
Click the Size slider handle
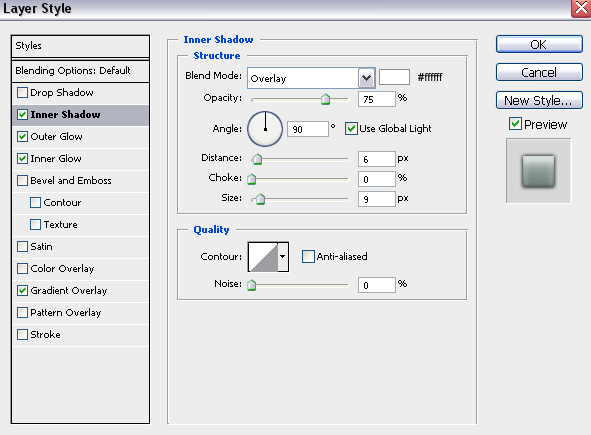pyautogui.click(x=260, y=199)
